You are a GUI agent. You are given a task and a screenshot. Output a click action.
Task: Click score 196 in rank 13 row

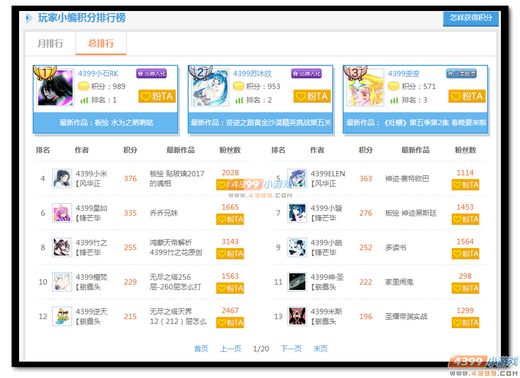(366, 316)
